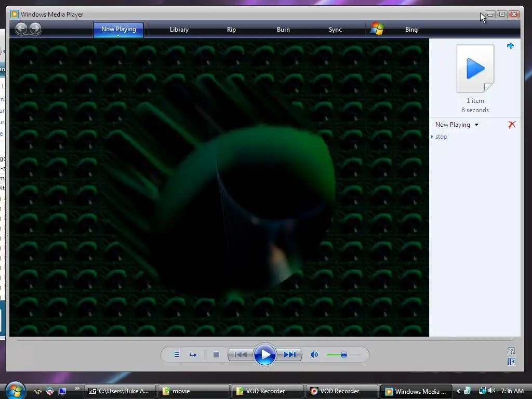Open the Bing tab
Image resolution: width=532 pixels, height=399 pixels.
(411, 30)
